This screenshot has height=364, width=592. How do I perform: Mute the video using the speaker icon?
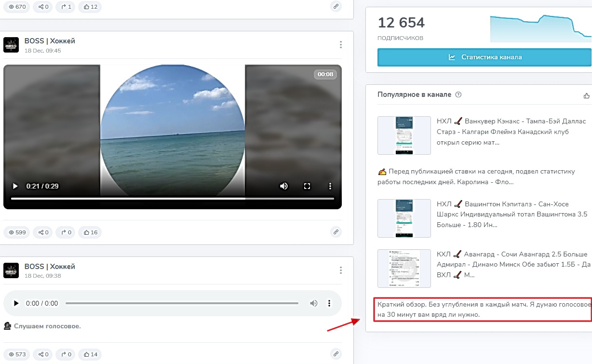284,186
